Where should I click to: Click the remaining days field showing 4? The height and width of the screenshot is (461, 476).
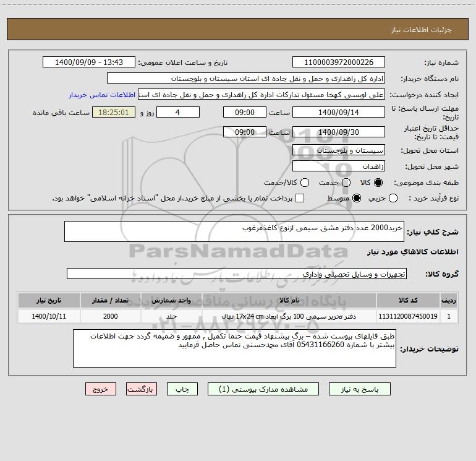point(178,112)
